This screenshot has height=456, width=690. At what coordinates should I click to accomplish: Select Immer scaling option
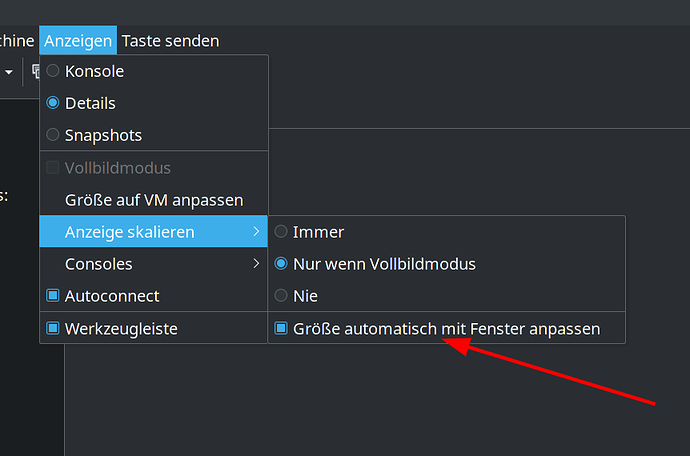click(x=318, y=232)
